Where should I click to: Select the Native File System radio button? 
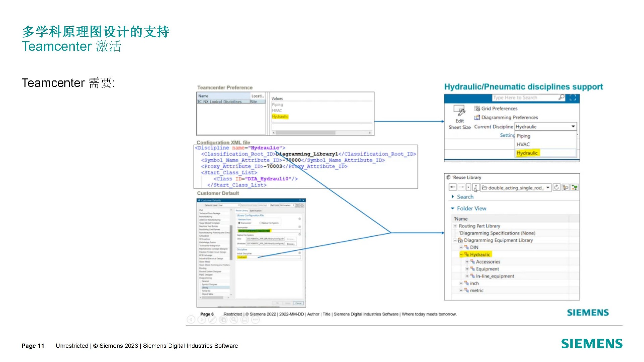(x=261, y=223)
